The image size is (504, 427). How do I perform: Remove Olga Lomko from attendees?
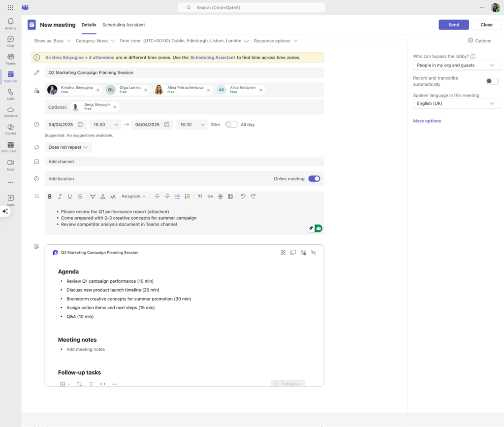point(146,90)
